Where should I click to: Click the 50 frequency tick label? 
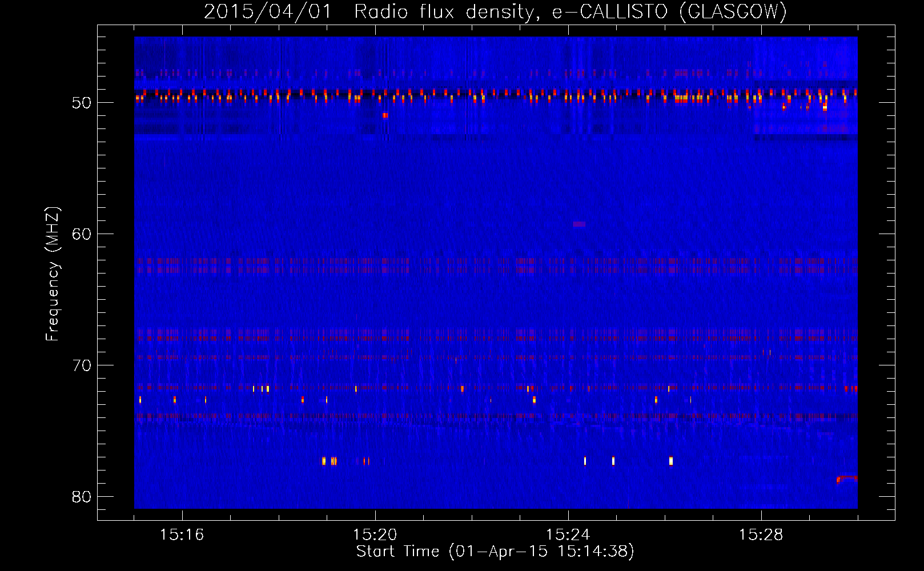click(x=82, y=103)
